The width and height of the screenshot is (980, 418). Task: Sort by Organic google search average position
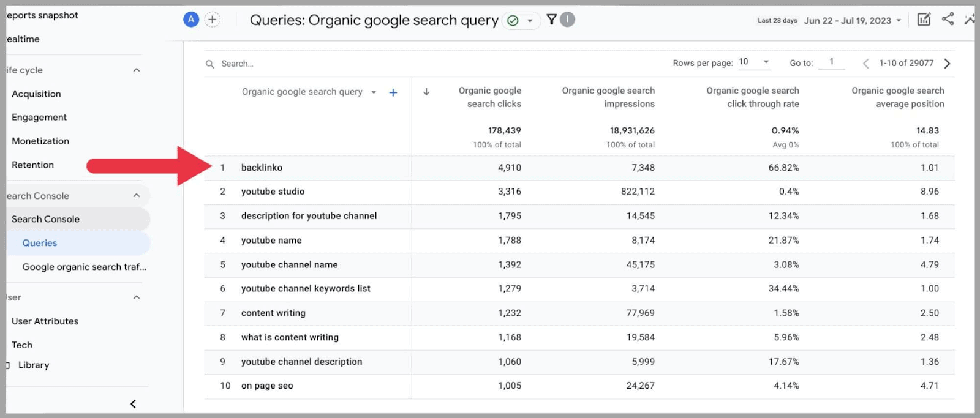coord(898,97)
